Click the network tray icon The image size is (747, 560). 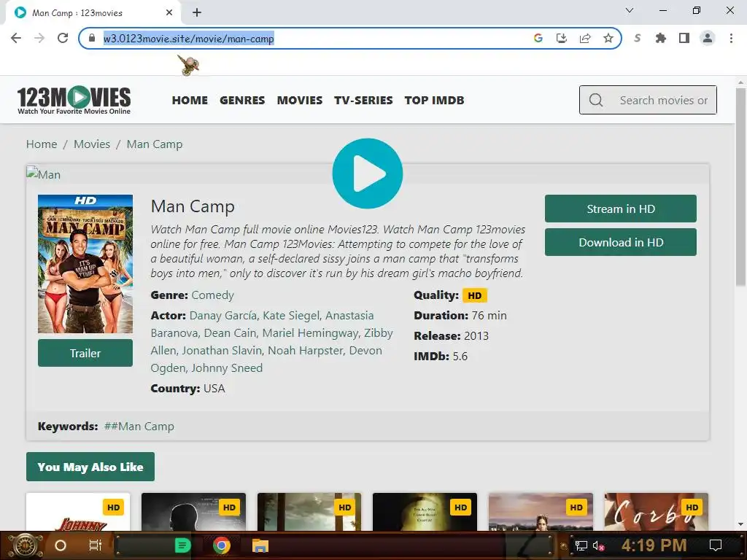(x=581, y=545)
